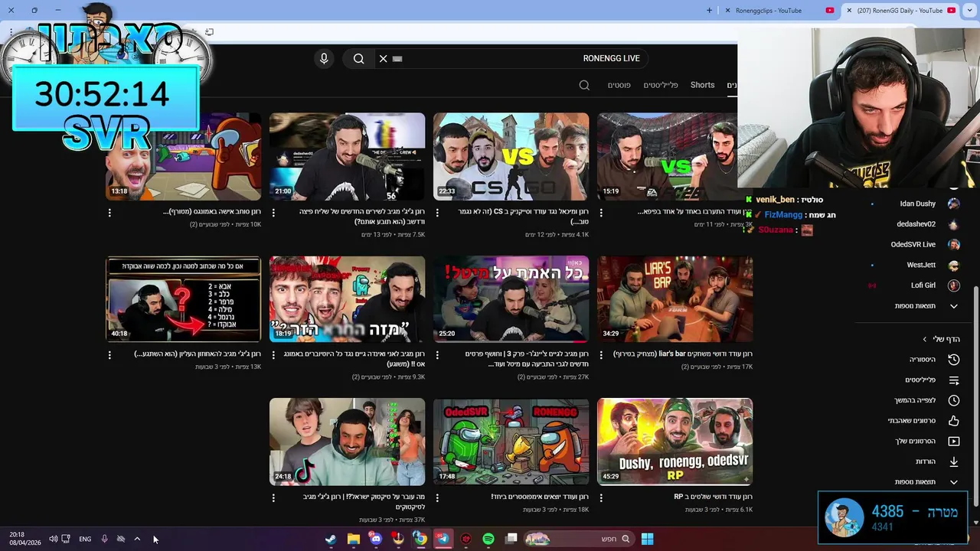This screenshot has height=551, width=980.
Task: Switch to the Shorts channel tab
Action: point(702,85)
